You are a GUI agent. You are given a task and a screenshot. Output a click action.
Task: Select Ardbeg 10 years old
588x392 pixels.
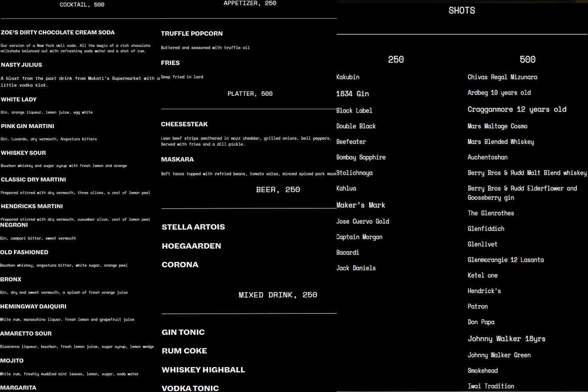pyautogui.click(x=499, y=93)
